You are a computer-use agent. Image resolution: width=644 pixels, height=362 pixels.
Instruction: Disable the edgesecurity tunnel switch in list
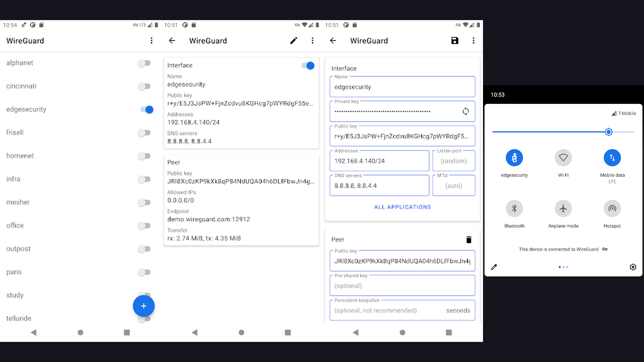tap(147, 110)
